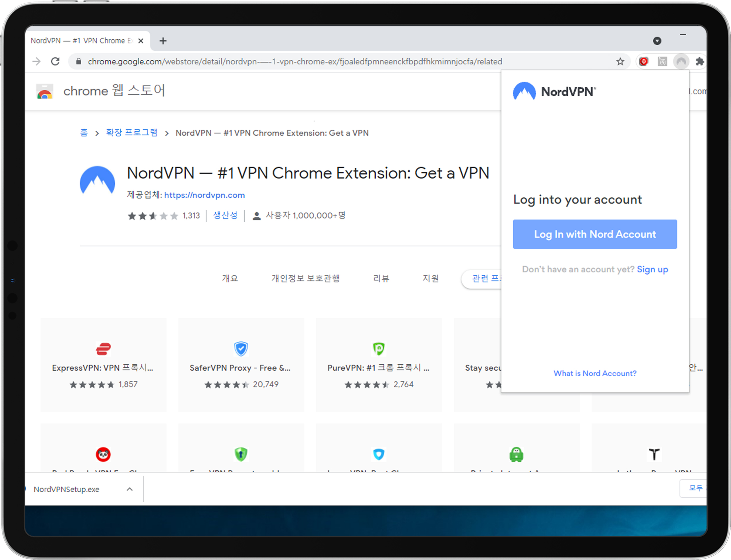Click Log In with Nord Account button
Screen dimensions: 731x560
pyautogui.click(x=594, y=234)
